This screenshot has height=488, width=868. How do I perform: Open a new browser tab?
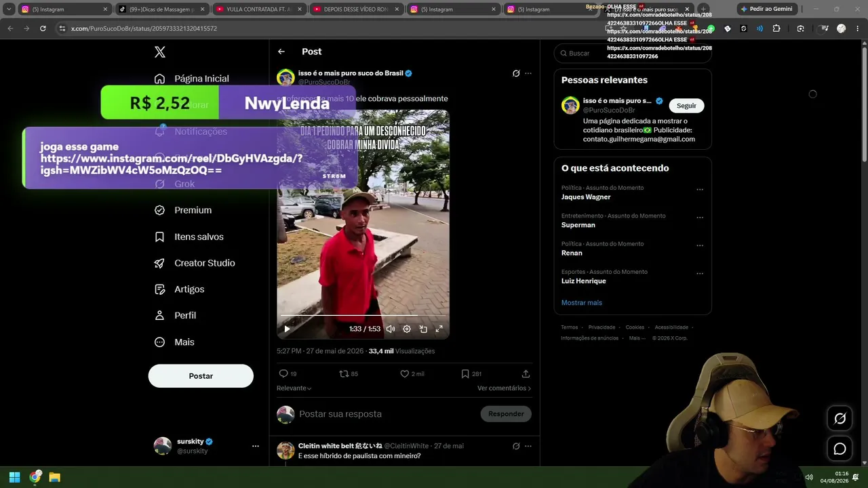[703, 9]
